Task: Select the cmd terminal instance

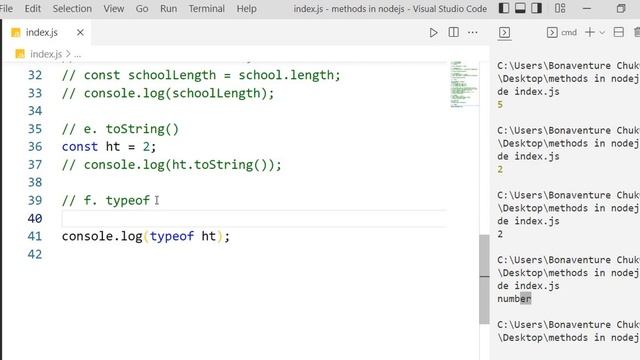Action: click(x=562, y=33)
